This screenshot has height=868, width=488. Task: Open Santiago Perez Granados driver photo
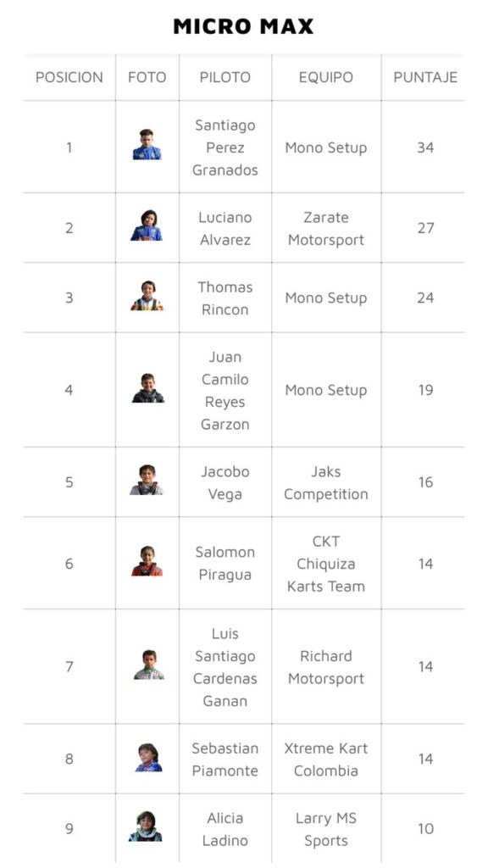(x=147, y=144)
